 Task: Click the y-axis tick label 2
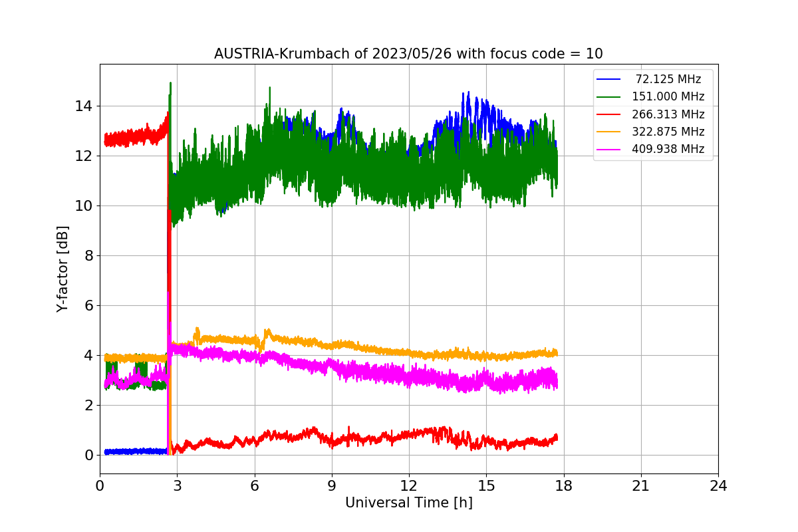click(89, 406)
